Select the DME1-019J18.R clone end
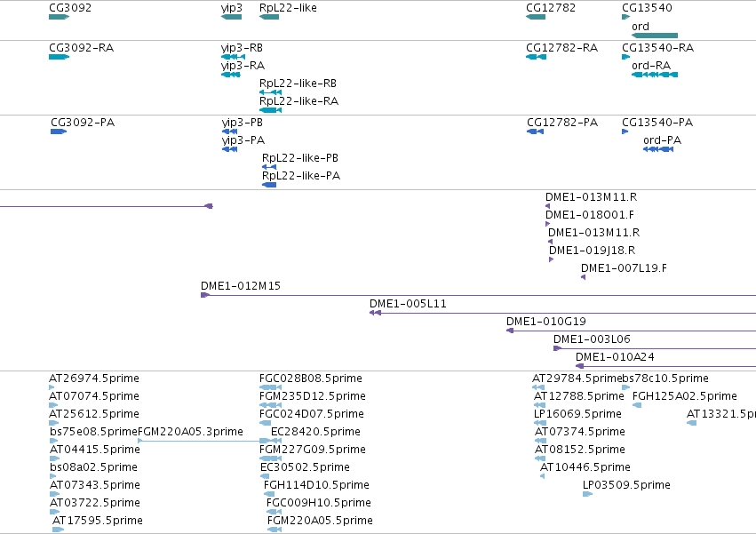The height and width of the screenshot is (534, 756). pyautogui.click(x=551, y=259)
